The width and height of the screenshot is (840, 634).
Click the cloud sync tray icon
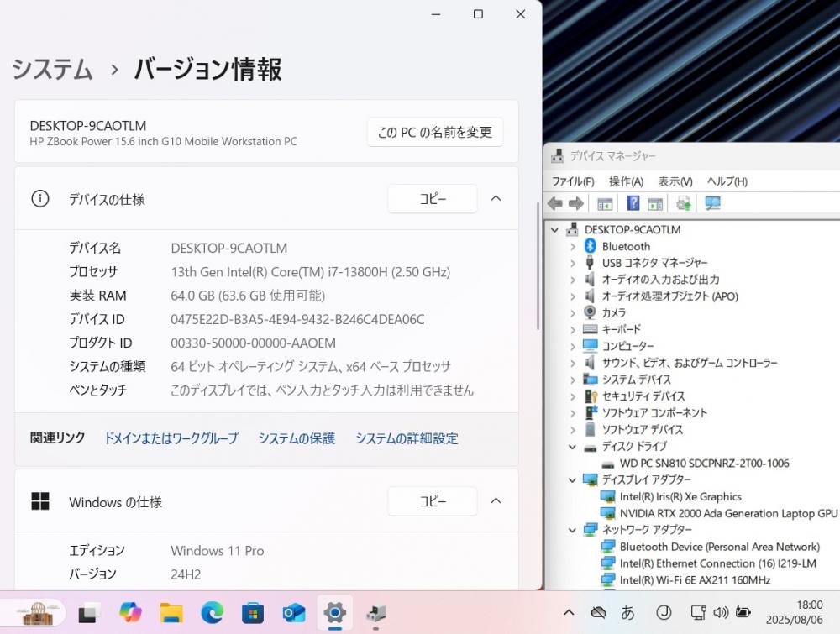point(598,612)
